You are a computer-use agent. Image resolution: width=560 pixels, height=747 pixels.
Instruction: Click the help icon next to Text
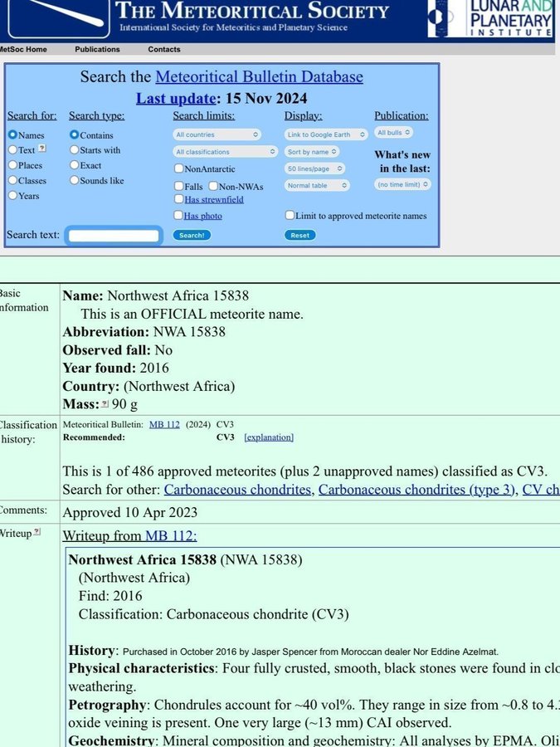pos(43,149)
